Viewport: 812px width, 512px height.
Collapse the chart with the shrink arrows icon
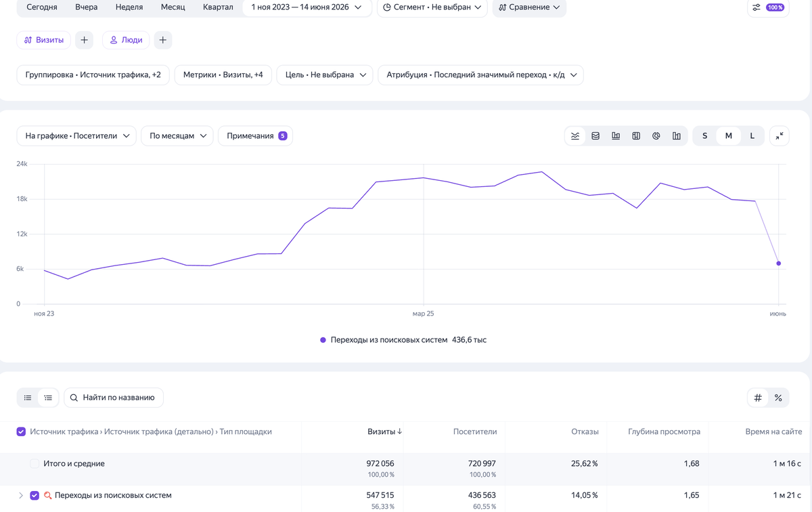pyautogui.click(x=780, y=136)
